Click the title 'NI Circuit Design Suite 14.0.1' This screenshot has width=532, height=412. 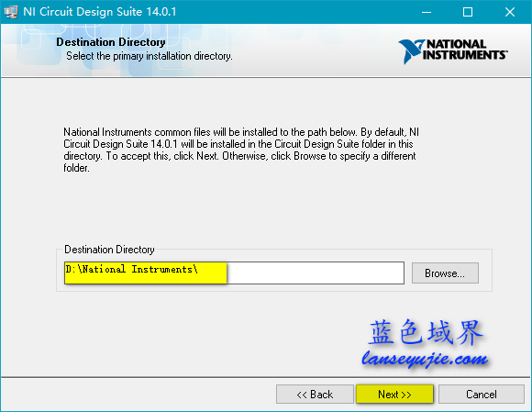coord(100,12)
